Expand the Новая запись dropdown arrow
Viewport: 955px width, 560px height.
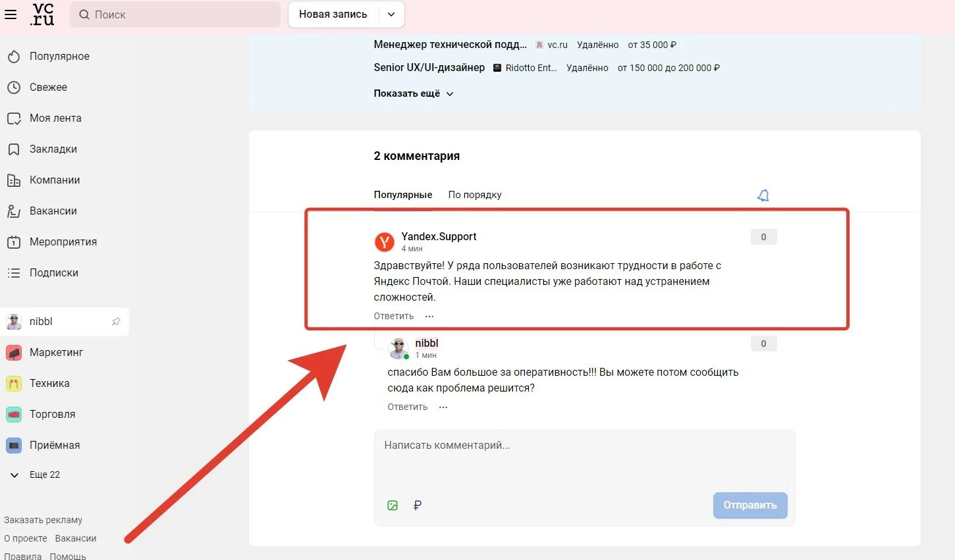[391, 14]
